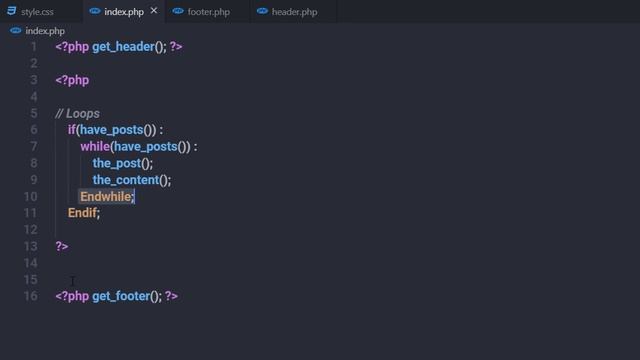
Task: Click the index.php breadcrumb path
Action: click(45, 31)
